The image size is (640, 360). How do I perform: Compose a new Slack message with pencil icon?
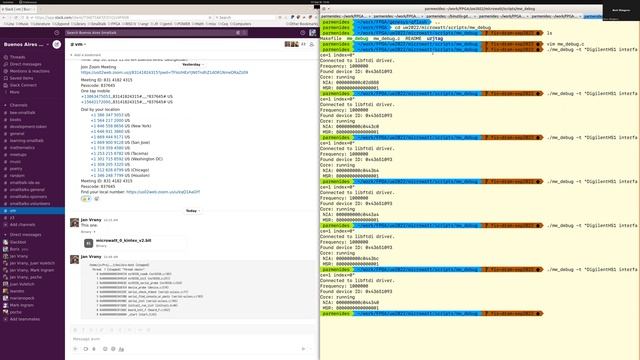point(57,44)
